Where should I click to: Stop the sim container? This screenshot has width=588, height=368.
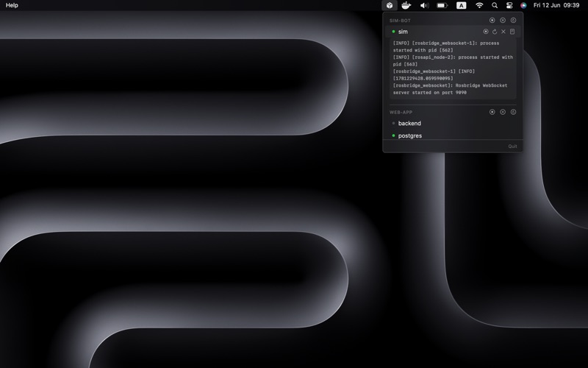(486, 32)
